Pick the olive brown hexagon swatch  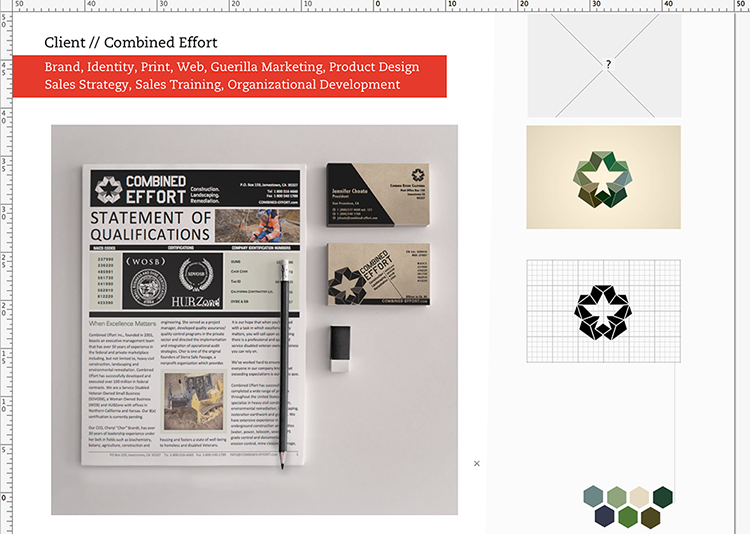(651, 517)
